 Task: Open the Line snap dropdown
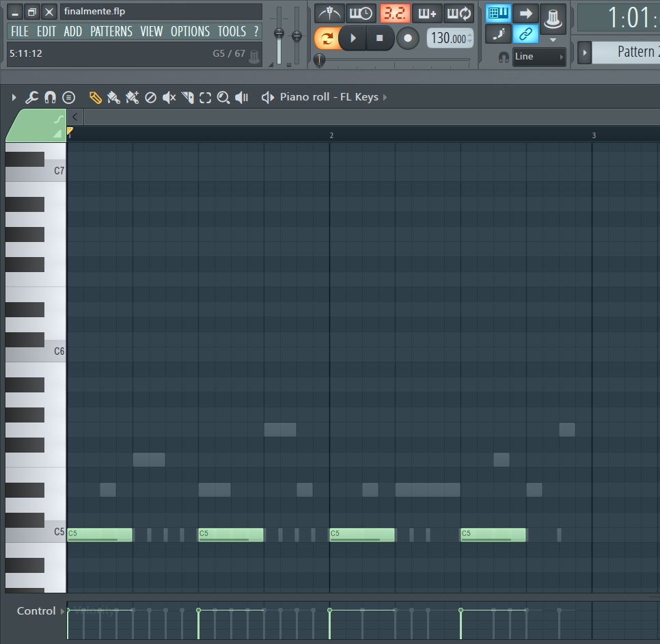(x=538, y=57)
